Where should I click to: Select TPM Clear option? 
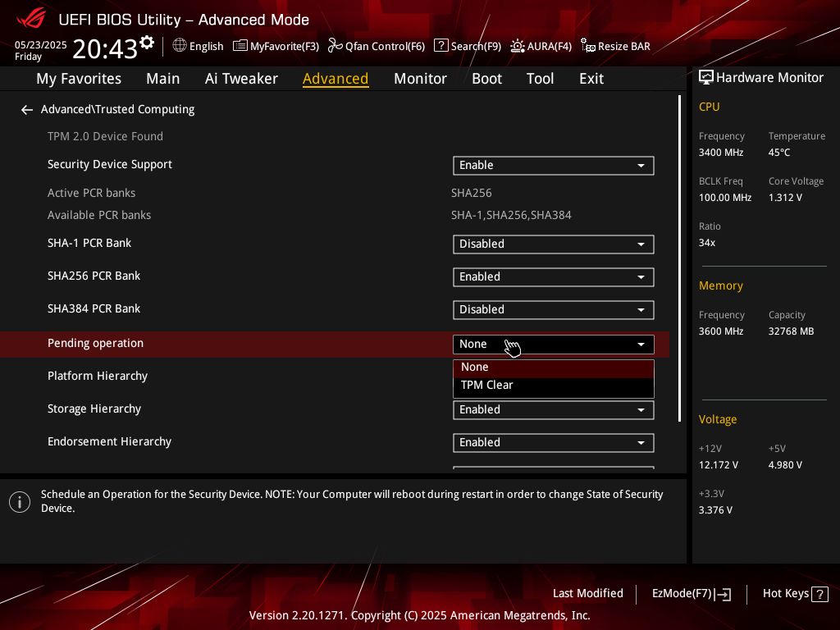click(x=554, y=386)
